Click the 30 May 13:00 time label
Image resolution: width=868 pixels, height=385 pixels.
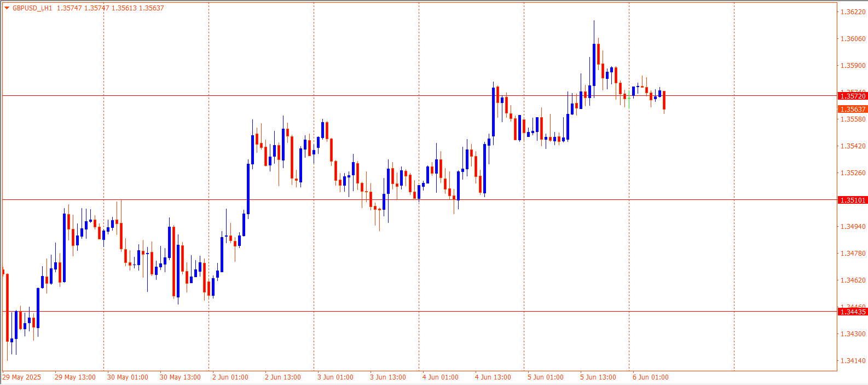180,377
